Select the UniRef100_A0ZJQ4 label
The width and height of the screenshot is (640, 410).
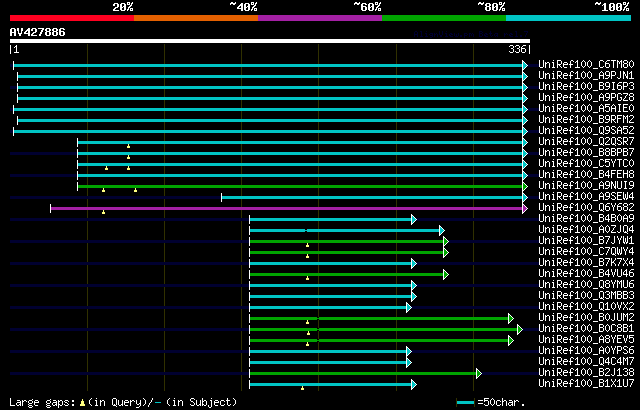586,230
